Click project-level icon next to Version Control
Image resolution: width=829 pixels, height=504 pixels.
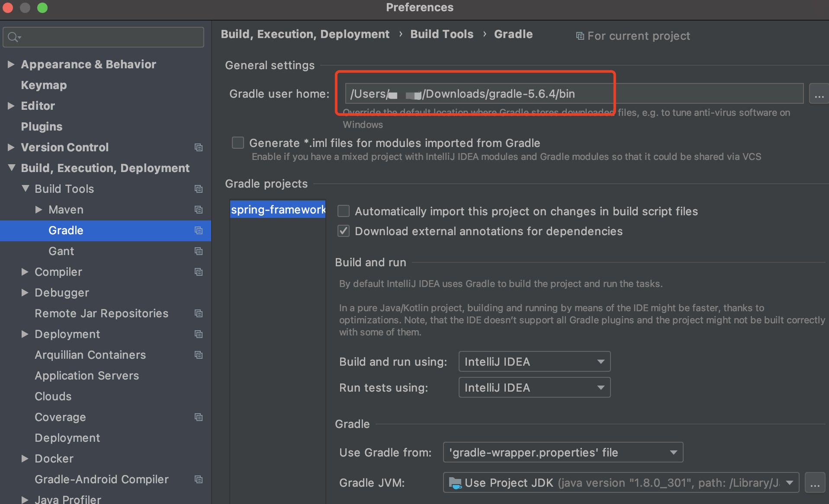click(x=199, y=147)
